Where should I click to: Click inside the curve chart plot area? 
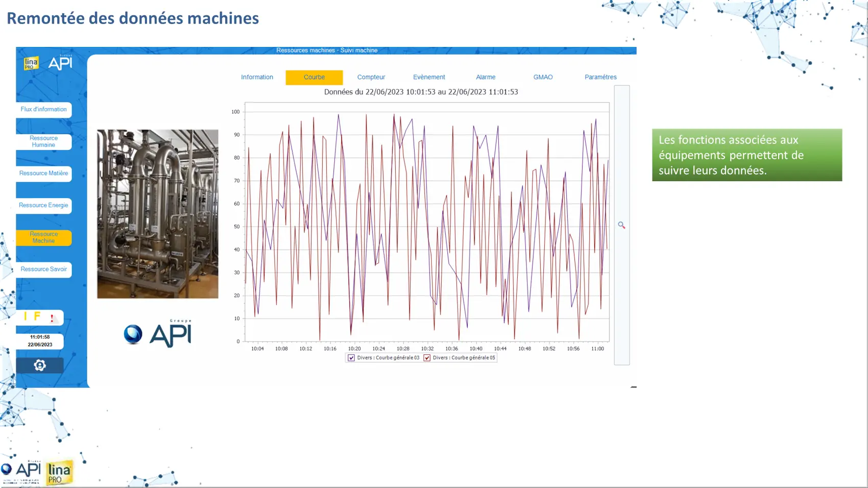point(427,222)
